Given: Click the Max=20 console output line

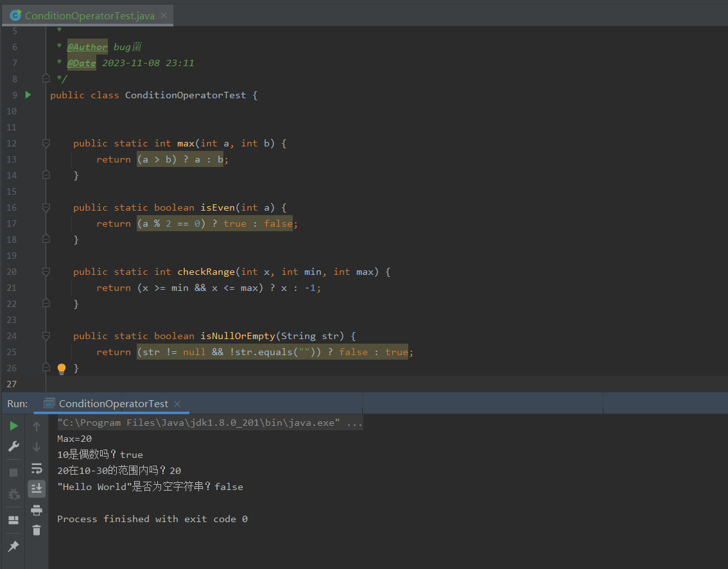Looking at the screenshot, I should 74,439.
